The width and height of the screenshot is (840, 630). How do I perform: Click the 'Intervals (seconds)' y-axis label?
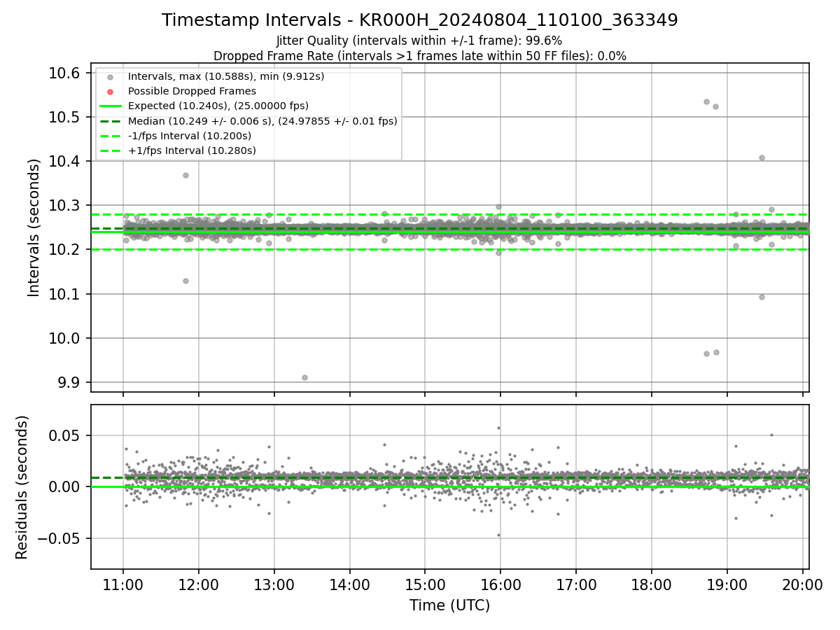[34, 227]
